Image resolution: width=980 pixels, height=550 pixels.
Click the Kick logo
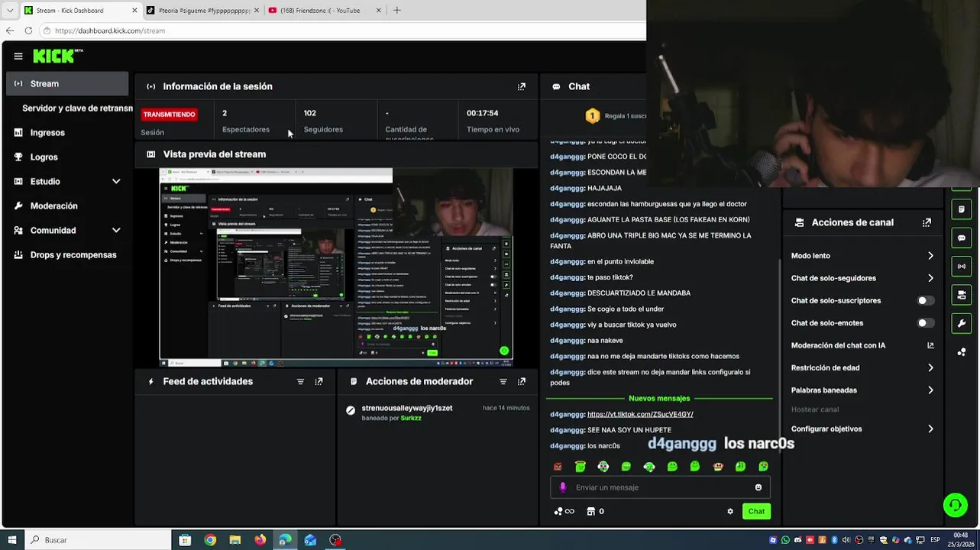(57, 56)
